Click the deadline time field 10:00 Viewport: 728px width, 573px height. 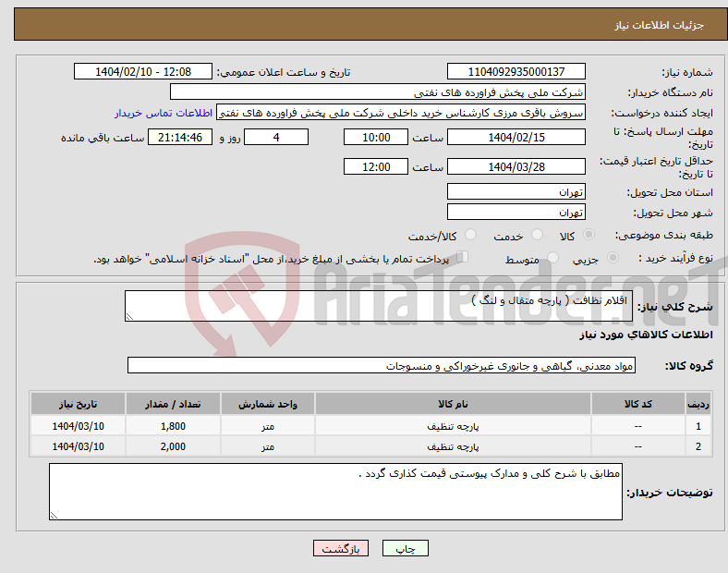pyautogui.click(x=376, y=137)
